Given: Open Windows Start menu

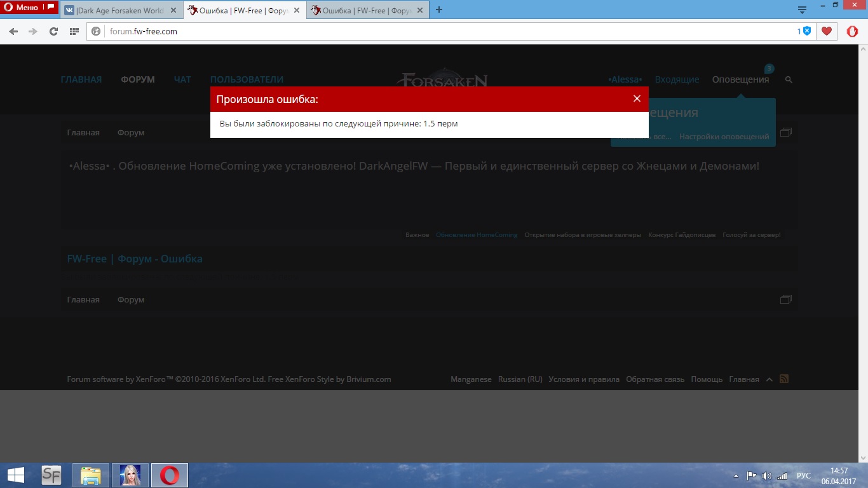Looking at the screenshot, I should click(16, 475).
